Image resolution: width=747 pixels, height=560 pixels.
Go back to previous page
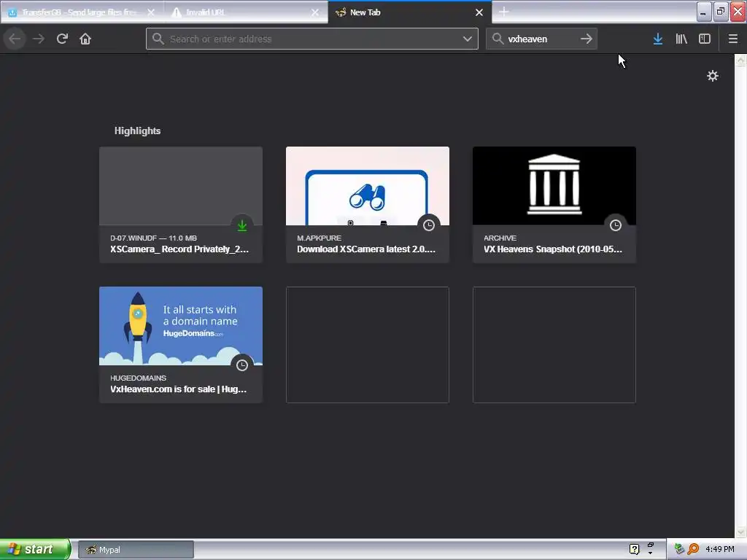pos(15,39)
